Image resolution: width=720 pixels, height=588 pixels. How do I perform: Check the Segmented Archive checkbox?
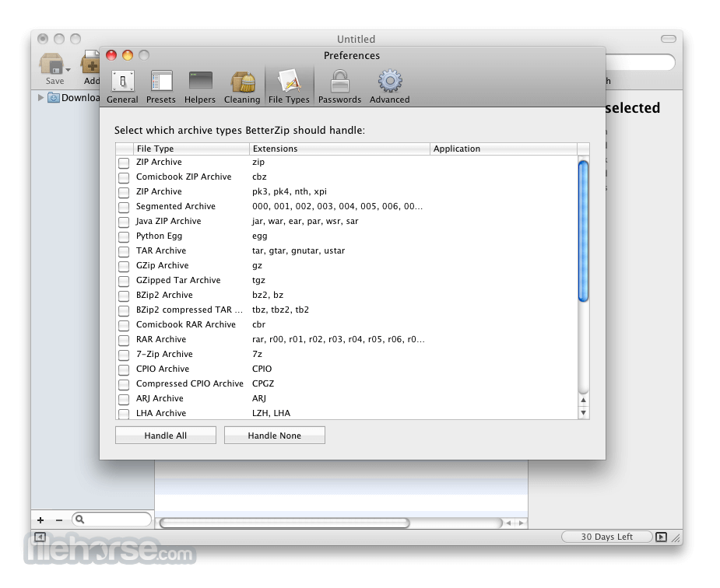tap(124, 208)
